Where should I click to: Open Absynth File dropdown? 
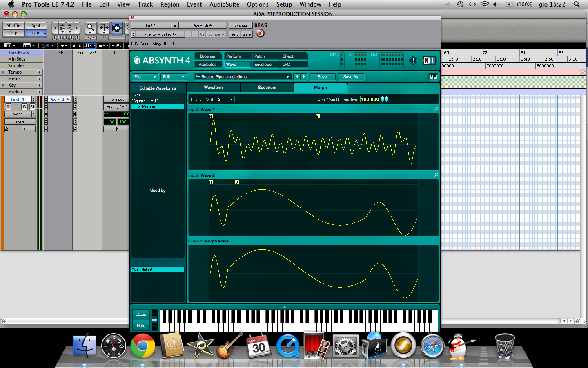[x=145, y=76]
